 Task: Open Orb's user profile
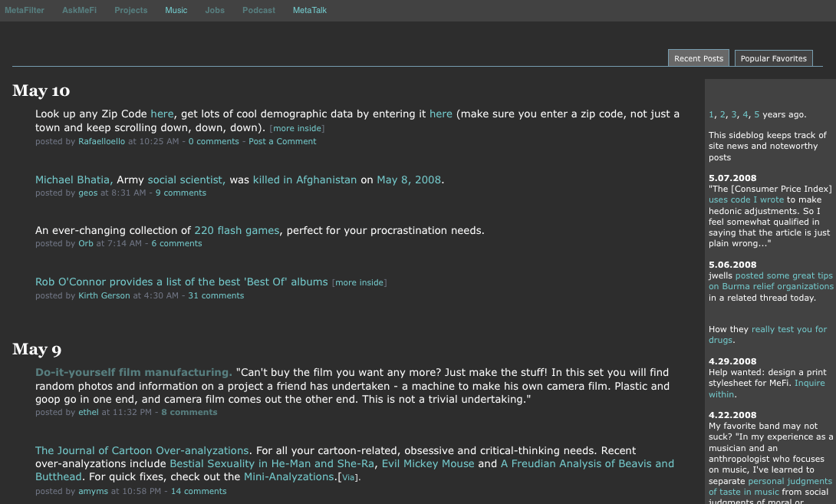coord(86,243)
